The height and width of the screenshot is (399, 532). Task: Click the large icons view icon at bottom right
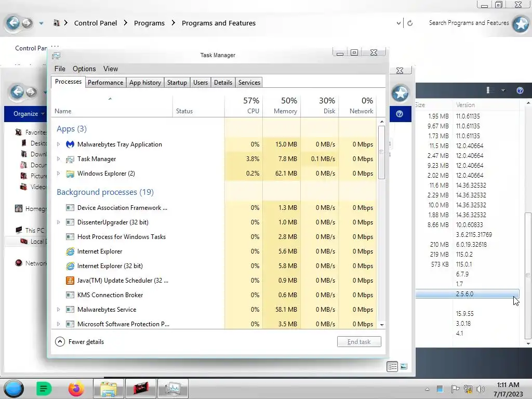pos(404,366)
